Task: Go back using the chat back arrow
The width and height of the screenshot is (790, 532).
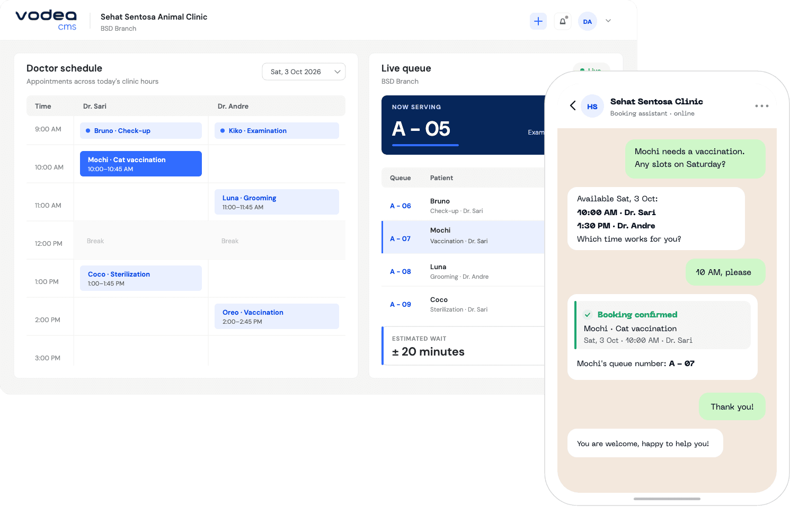Action: [x=573, y=105]
